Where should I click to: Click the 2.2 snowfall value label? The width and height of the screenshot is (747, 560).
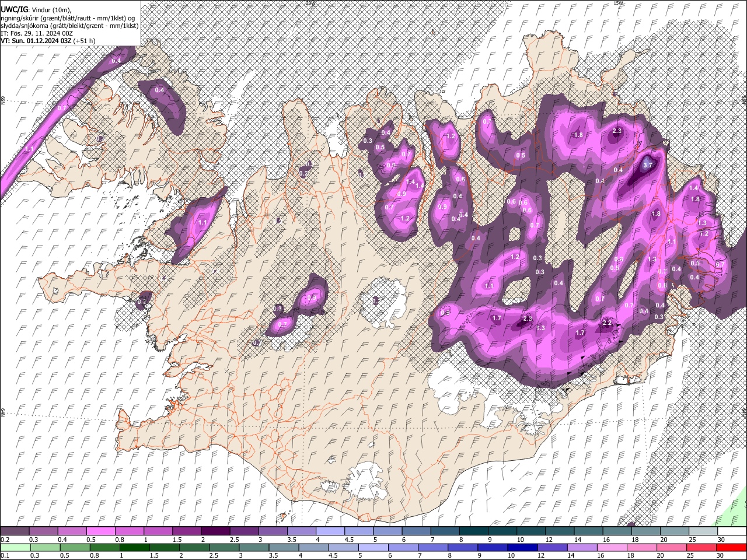pyautogui.click(x=607, y=323)
